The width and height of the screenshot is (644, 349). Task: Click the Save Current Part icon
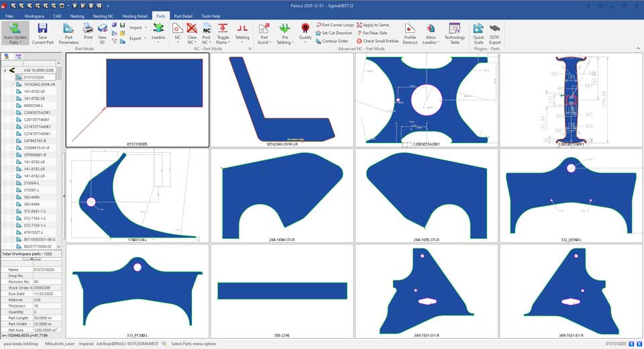(42, 33)
